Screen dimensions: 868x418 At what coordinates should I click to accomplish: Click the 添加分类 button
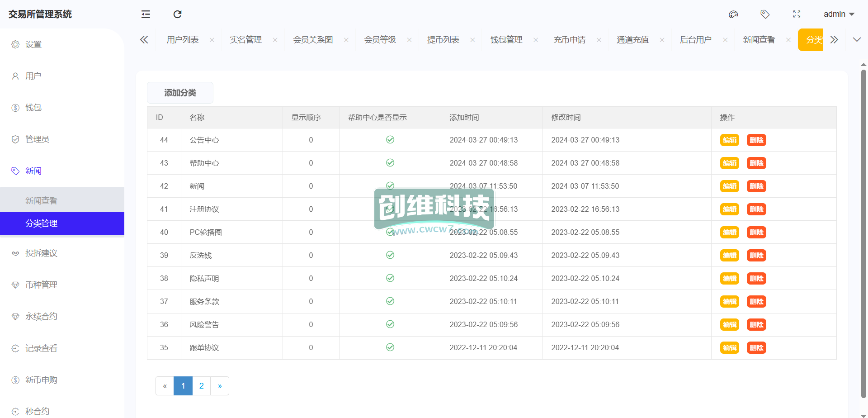pyautogui.click(x=180, y=93)
